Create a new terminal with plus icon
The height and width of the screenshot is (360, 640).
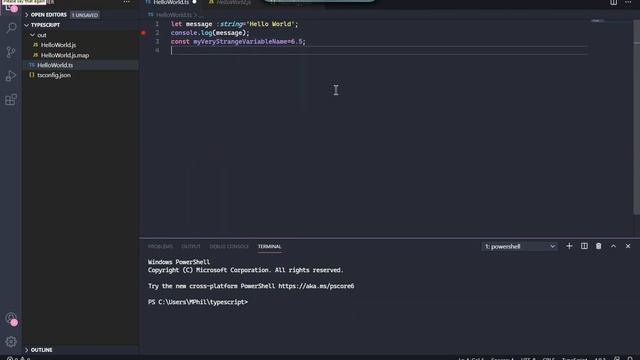tap(569, 246)
